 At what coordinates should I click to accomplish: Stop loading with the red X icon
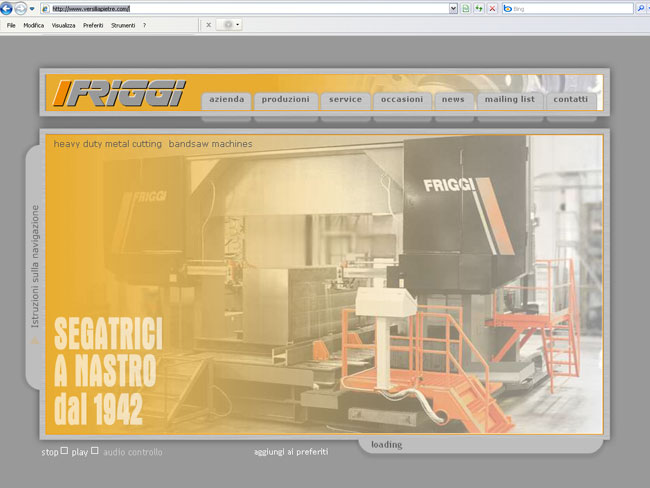[x=492, y=8]
